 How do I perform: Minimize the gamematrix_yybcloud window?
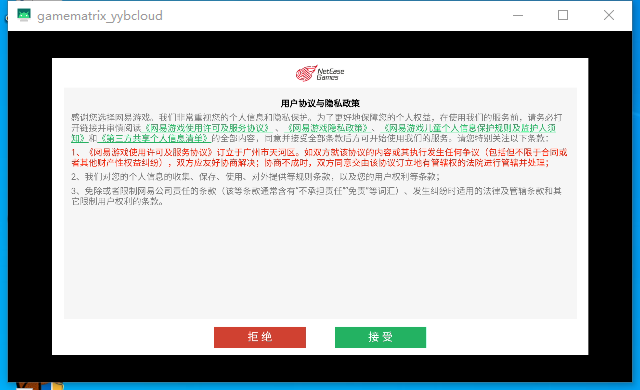click(518, 16)
